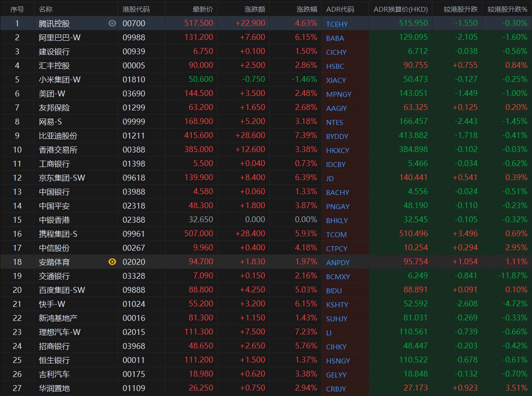This screenshot has width=532, height=396.
Task: Open ADR ticker SUHJY link
Action: pyautogui.click(x=337, y=319)
